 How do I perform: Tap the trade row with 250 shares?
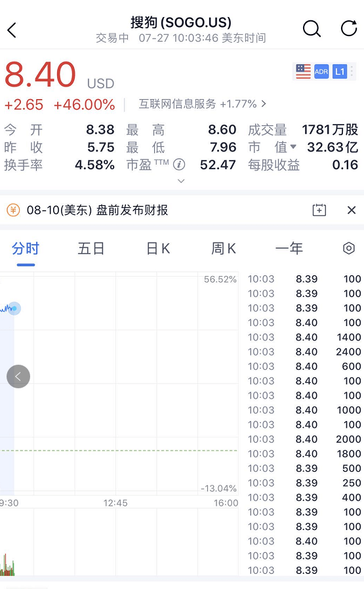click(304, 483)
